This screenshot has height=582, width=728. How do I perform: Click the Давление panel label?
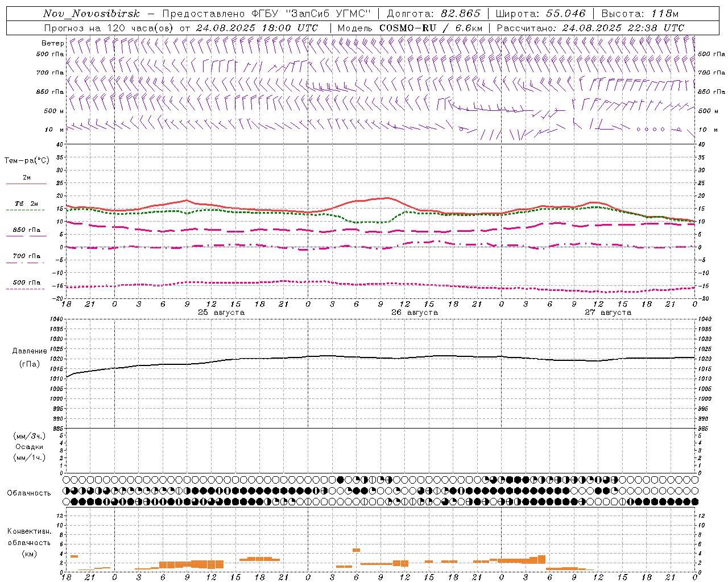point(30,351)
